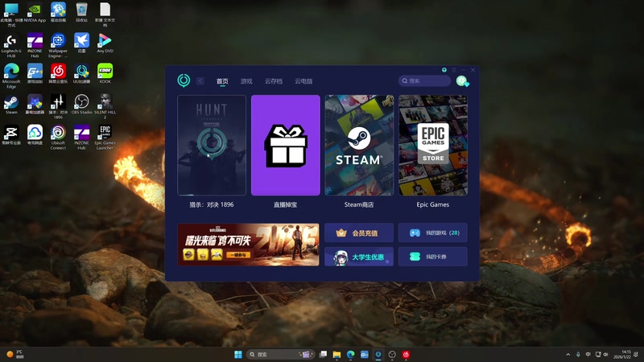
Task: Open the NVIDIA App desktop icon
Action: [x=35, y=13]
